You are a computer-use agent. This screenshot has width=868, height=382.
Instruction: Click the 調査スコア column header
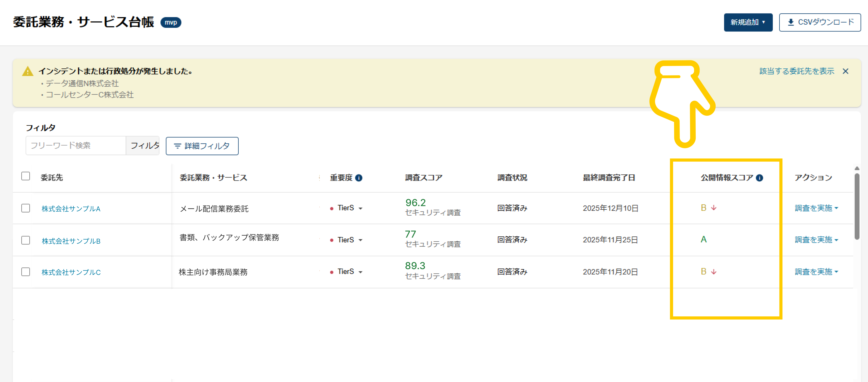(x=423, y=178)
